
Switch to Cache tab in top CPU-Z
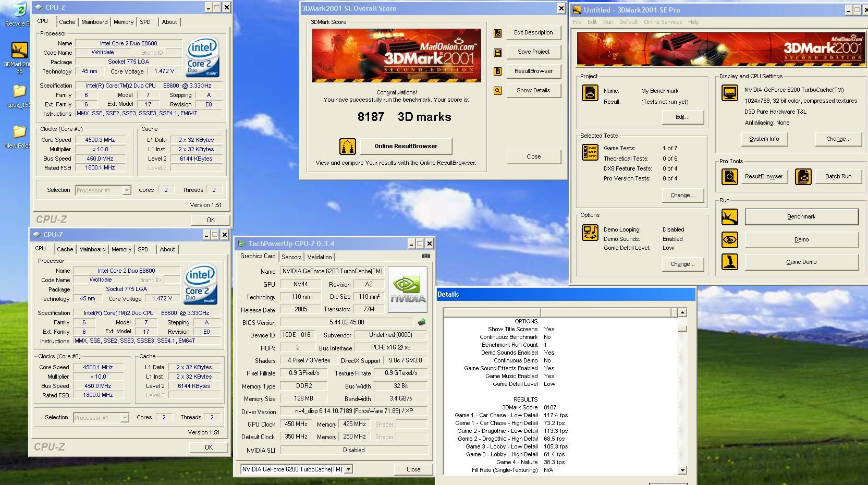(x=67, y=22)
